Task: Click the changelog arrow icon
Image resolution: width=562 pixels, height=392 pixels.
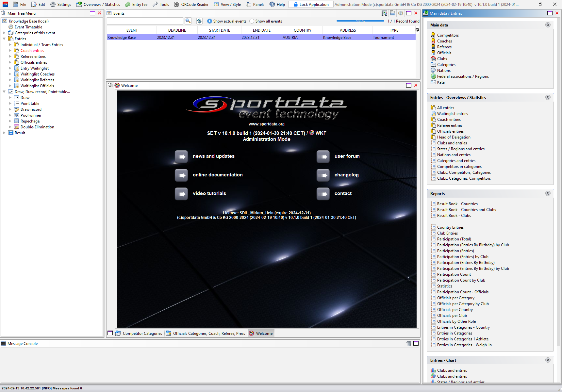Action: [323, 175]
